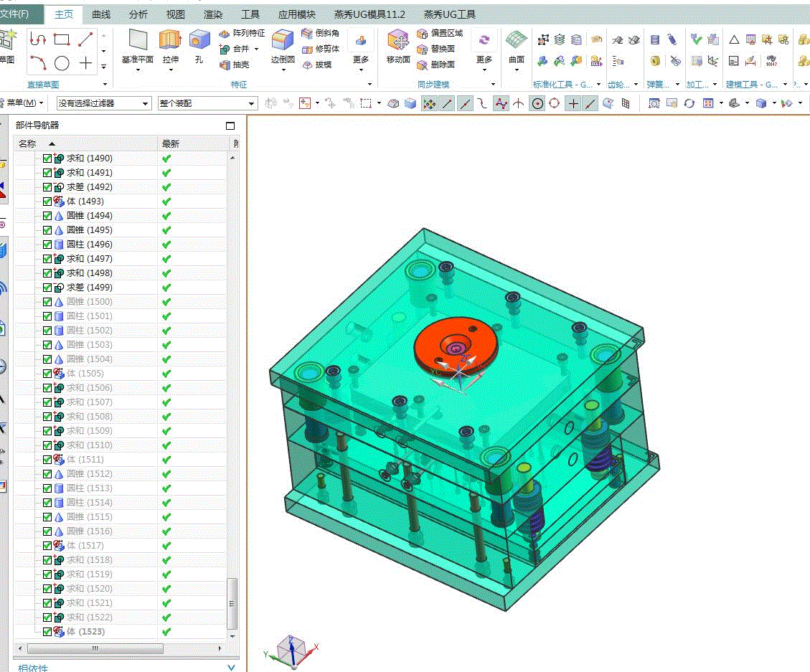Viewport: 810px width, 672px height.
Task: Uncheck the 求和 (1490) feature checkbox
Action: tap(47, 158)
